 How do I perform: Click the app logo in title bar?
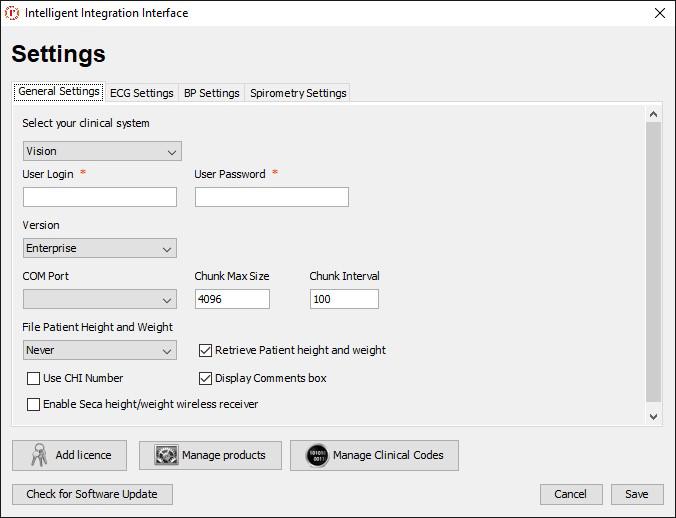tap(12, 13)
